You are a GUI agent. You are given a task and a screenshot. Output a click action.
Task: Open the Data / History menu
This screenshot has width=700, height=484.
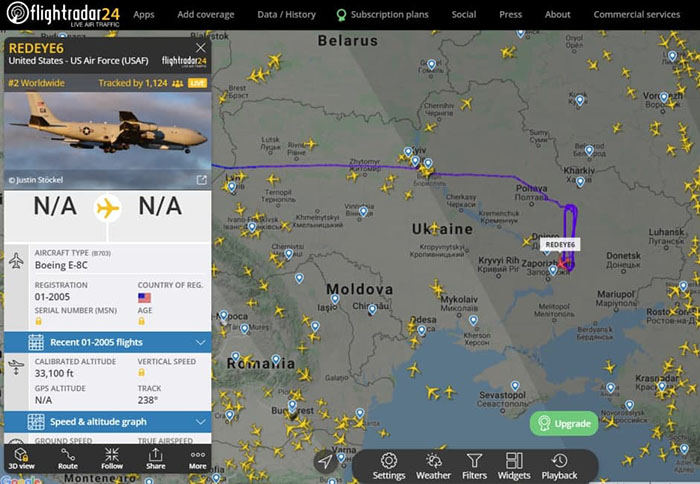(286, 15)
